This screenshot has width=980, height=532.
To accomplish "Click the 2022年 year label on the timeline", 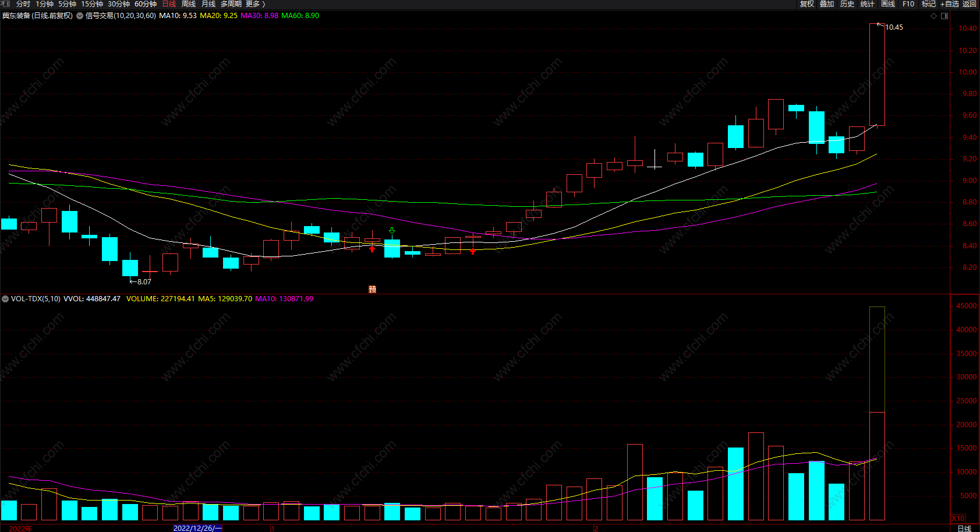I will coord(20,529).
